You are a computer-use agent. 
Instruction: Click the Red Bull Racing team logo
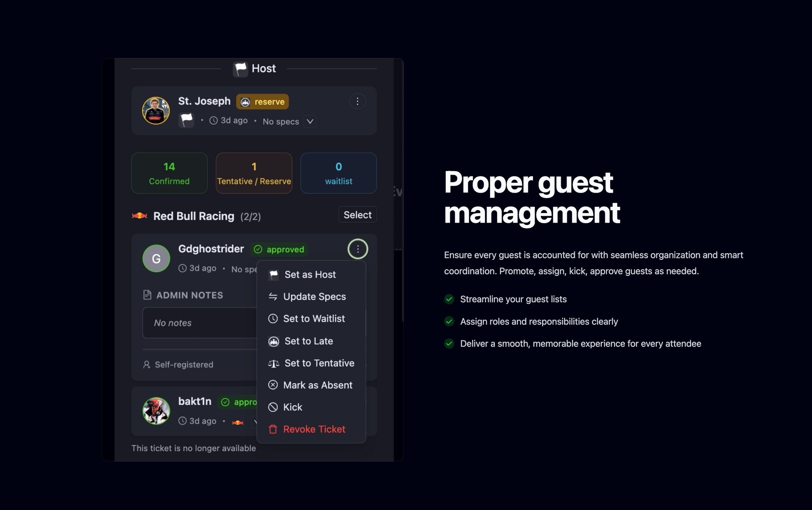coord(140,216)
